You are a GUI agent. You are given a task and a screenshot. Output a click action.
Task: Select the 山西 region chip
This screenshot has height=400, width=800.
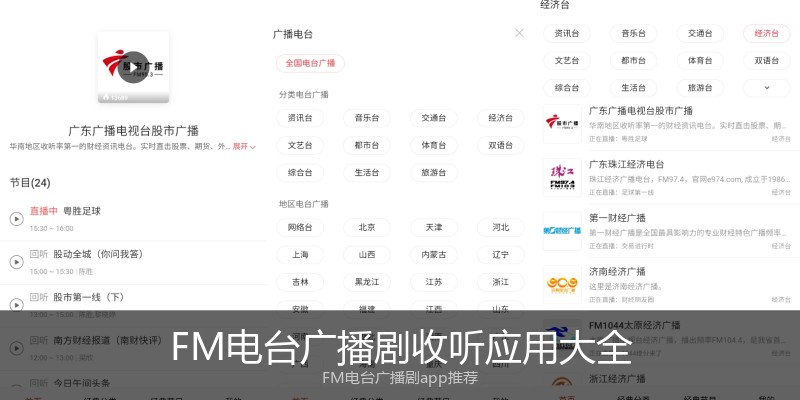coord(367,255)
